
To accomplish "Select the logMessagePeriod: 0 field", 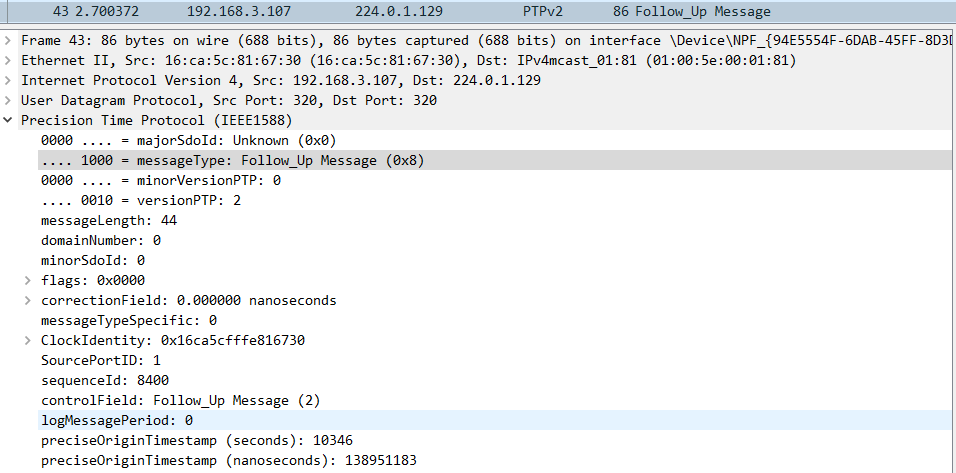I will tap(494, 421).
